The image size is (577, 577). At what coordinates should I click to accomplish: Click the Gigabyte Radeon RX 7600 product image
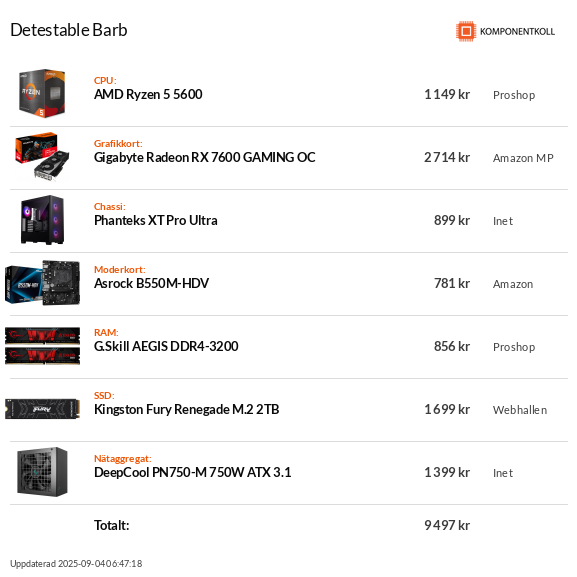pos(42,157)
